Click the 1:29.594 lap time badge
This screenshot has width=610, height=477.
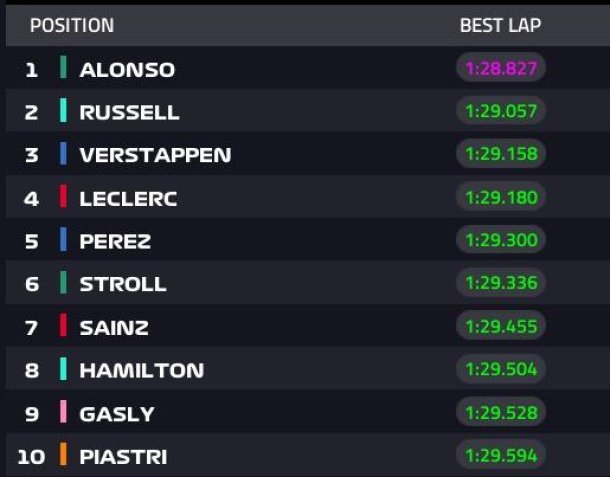pos(501,455)
